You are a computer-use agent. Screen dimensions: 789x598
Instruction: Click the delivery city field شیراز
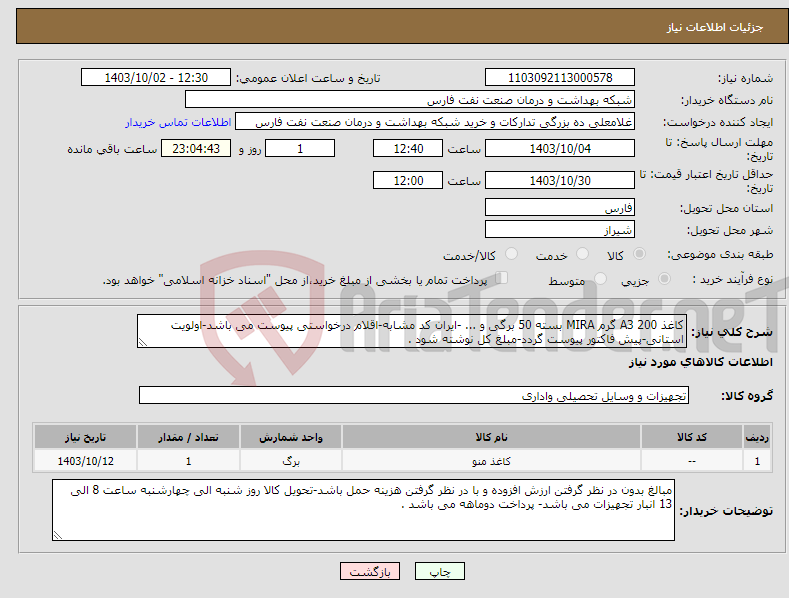pyautogui.click(x=560, y=230)
